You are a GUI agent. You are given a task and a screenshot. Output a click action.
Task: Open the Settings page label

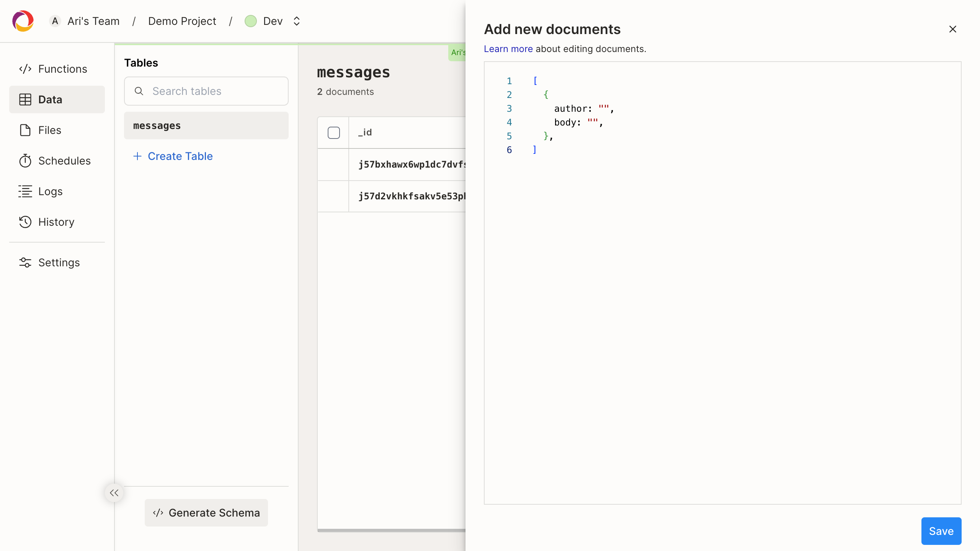[x=59, y=262]
